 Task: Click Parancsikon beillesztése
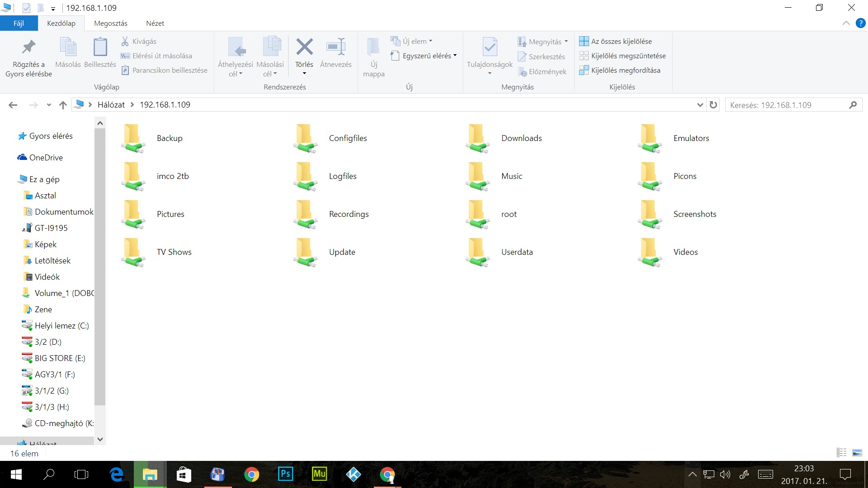[x=165, y=70]
